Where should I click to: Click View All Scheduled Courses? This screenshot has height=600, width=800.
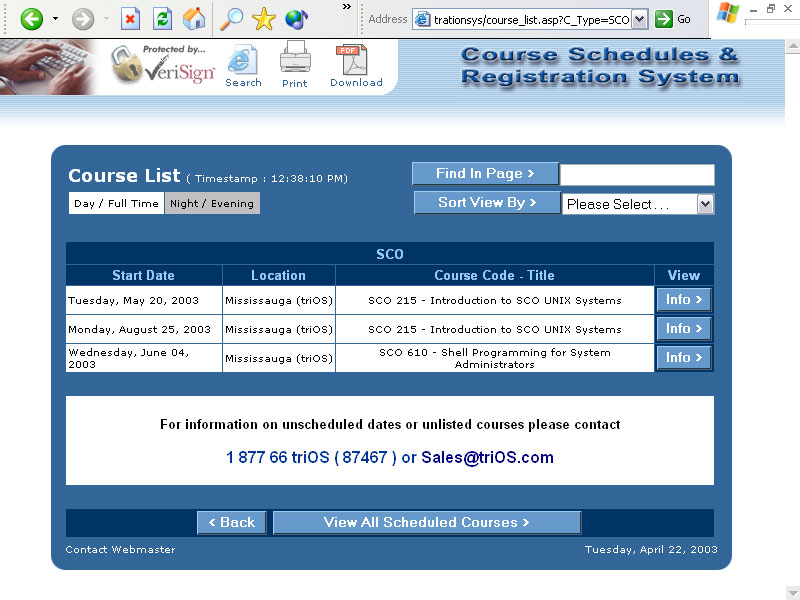pos(426,522)
